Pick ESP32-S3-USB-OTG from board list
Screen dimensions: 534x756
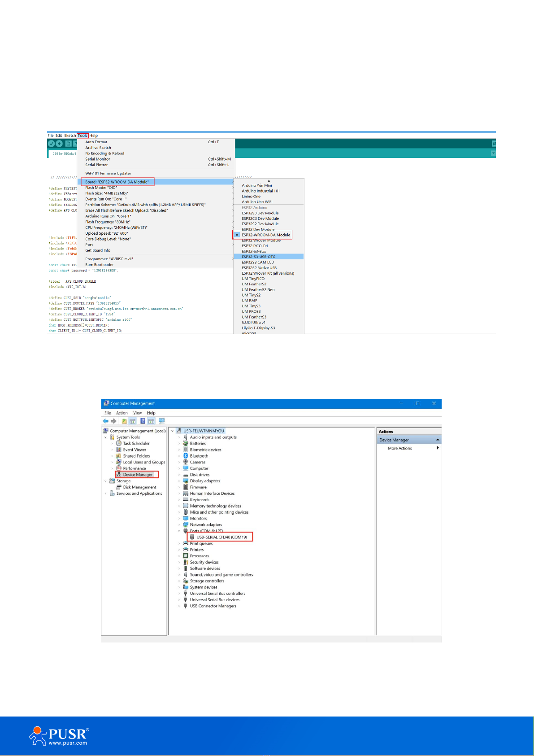click(269, 257)
